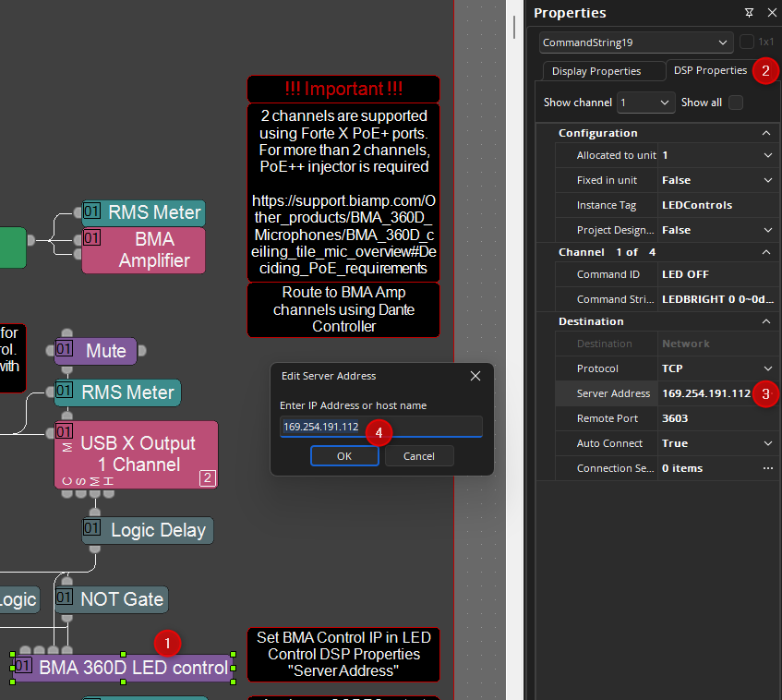Switch to the DSP Properties tab
The height and width of the screenshot is (700, 782).
(710, 70)
